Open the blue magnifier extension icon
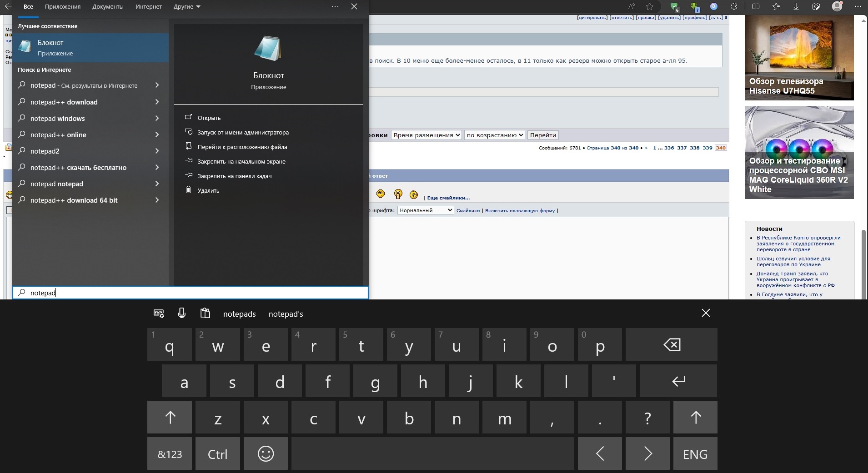Viewport: 868px width, 473px height. click(714, 6)
